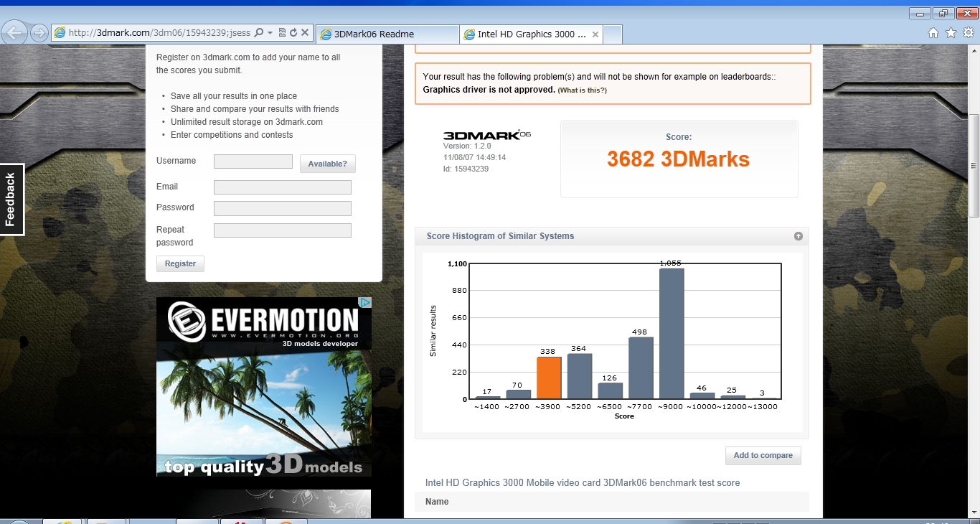
Task: Open the browser Home page icon
Action: click(933, 33)
